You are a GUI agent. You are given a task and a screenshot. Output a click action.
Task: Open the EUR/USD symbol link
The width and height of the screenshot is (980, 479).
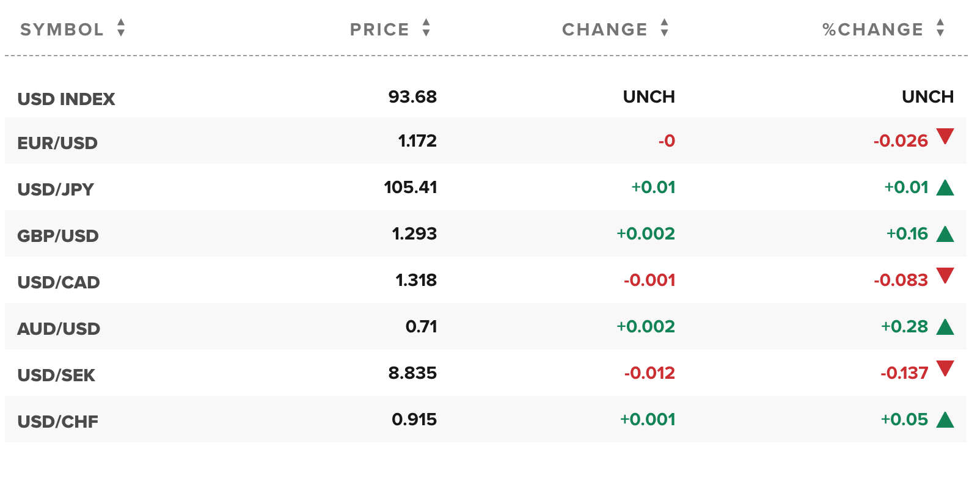pyautogui.click(x=57, y=143)
